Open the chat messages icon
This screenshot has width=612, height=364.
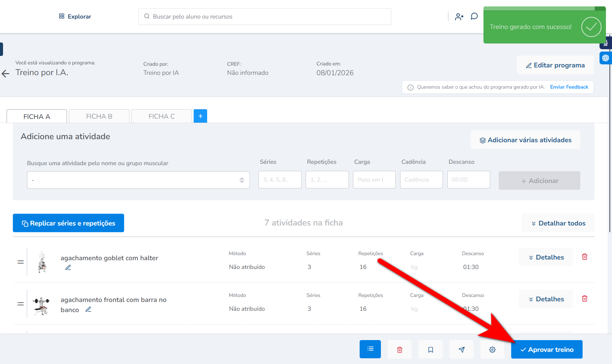(474, 17)
